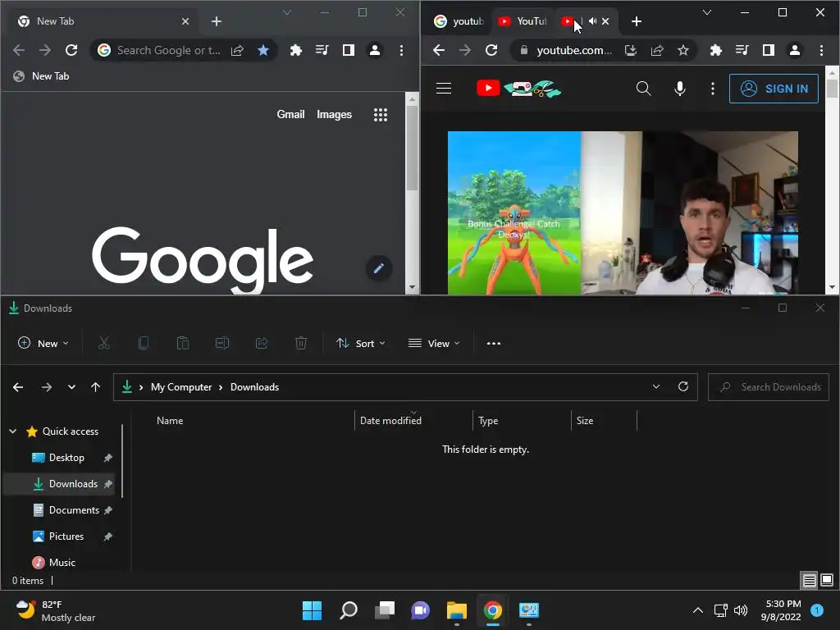Image resolution: width=840 pixels, height=630 pixels.
Task: Mute the audio-playing YouTube tab
Action: coord(592,21)
